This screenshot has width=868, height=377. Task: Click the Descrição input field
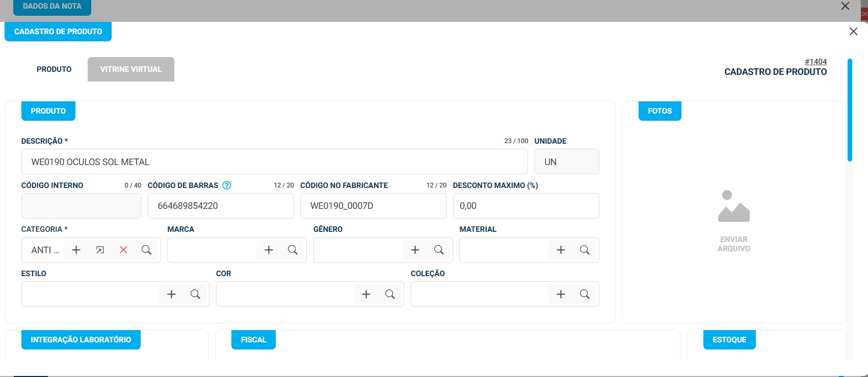point(274,162)
